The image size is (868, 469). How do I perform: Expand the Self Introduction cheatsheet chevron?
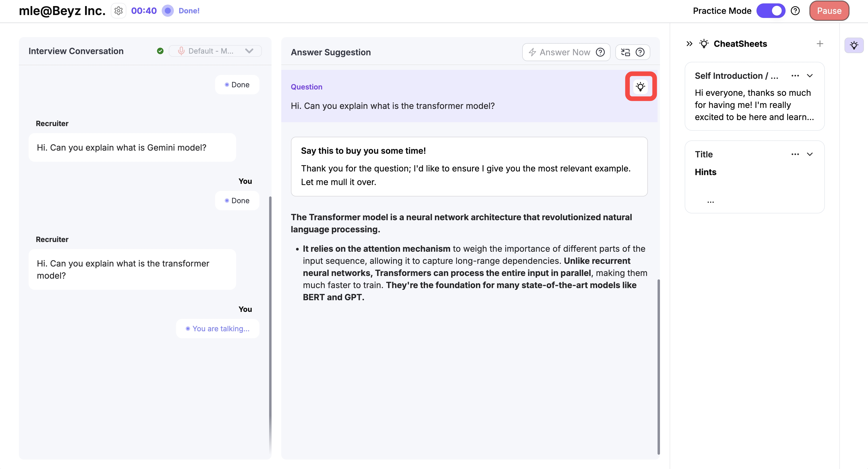pos(810,75)
